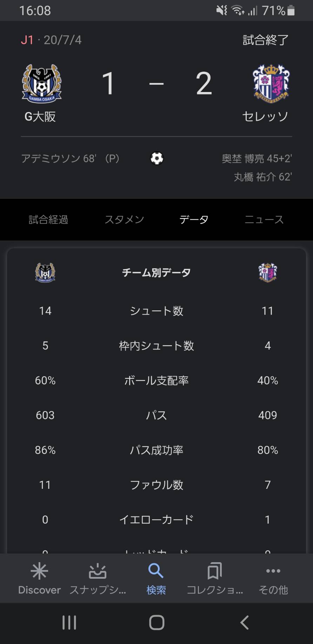Tap the Gamba Osaka team crest in header
The image size is (313, 644).
42,84
